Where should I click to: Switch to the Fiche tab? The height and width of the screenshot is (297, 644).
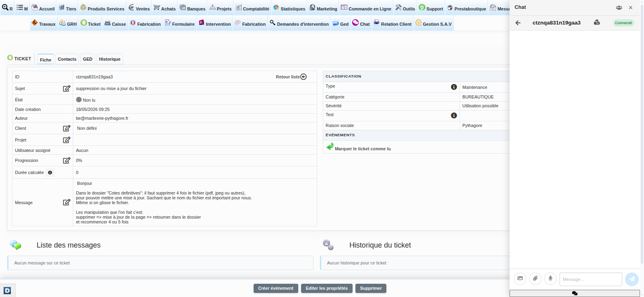(x=45, y=59)
